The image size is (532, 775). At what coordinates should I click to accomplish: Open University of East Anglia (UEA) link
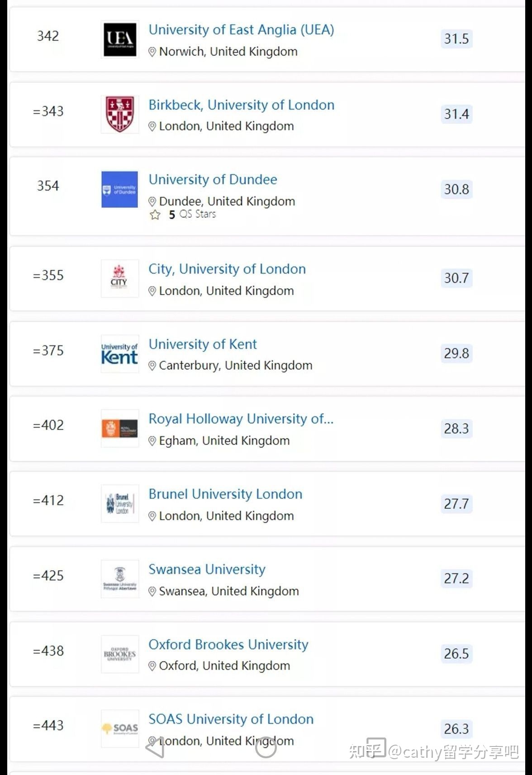[x=242, y=30]
